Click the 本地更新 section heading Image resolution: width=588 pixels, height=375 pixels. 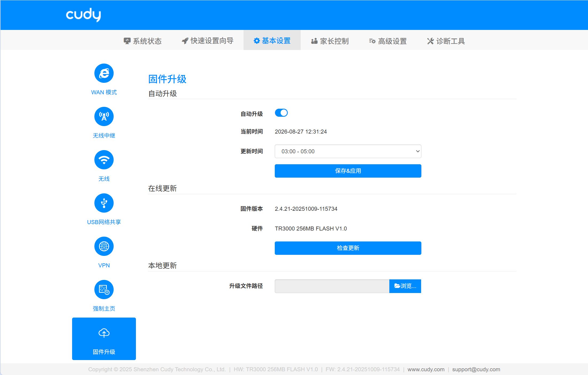pyautogui.click(x=162, y=265)
